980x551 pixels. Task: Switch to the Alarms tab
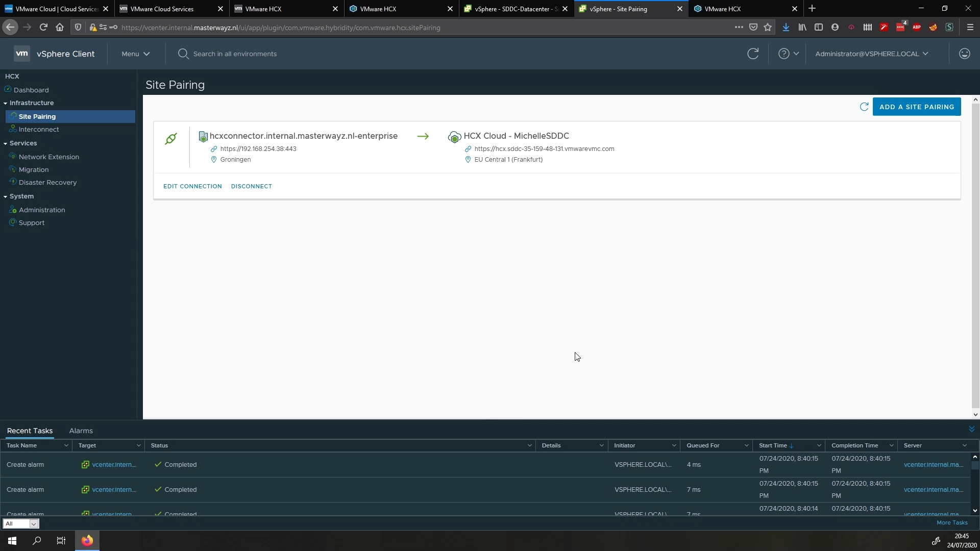pyautogui.click(x=81, y=431)
